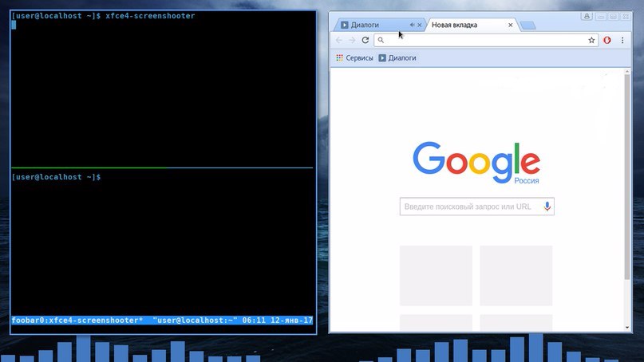Open the Chrome user profile button
644x362 pixels.
[x=587, y=16]
